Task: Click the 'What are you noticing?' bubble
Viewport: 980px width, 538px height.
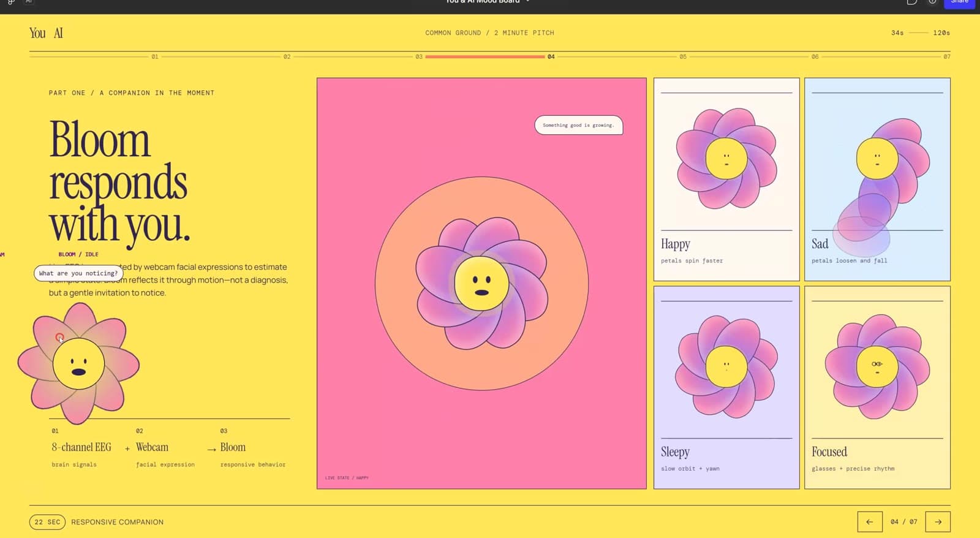Action: pyautogui.click(x=78, y=273)
